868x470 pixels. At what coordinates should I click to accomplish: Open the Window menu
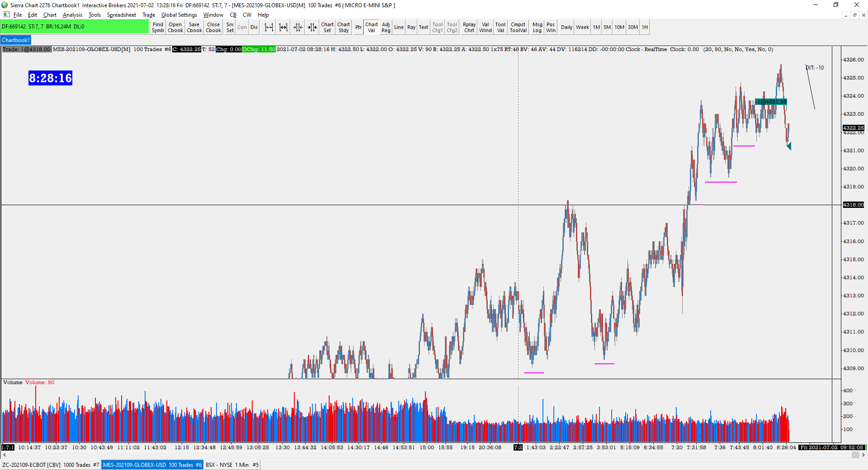[213, 15]
